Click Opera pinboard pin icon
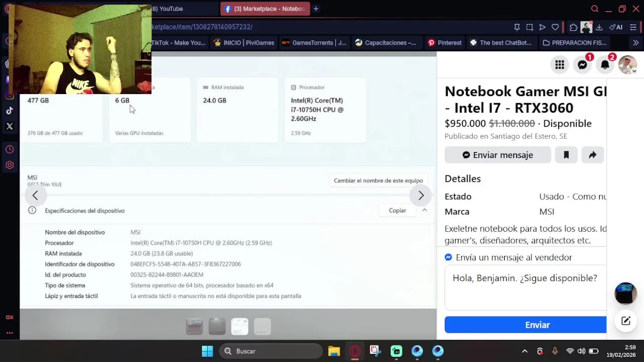The image size is (644, 362). [x=517, y=27]
